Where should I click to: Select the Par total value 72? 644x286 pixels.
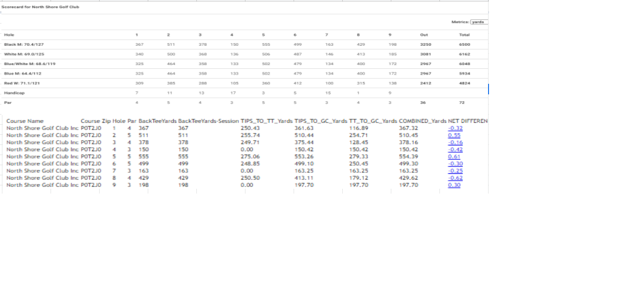coord(462,102)
